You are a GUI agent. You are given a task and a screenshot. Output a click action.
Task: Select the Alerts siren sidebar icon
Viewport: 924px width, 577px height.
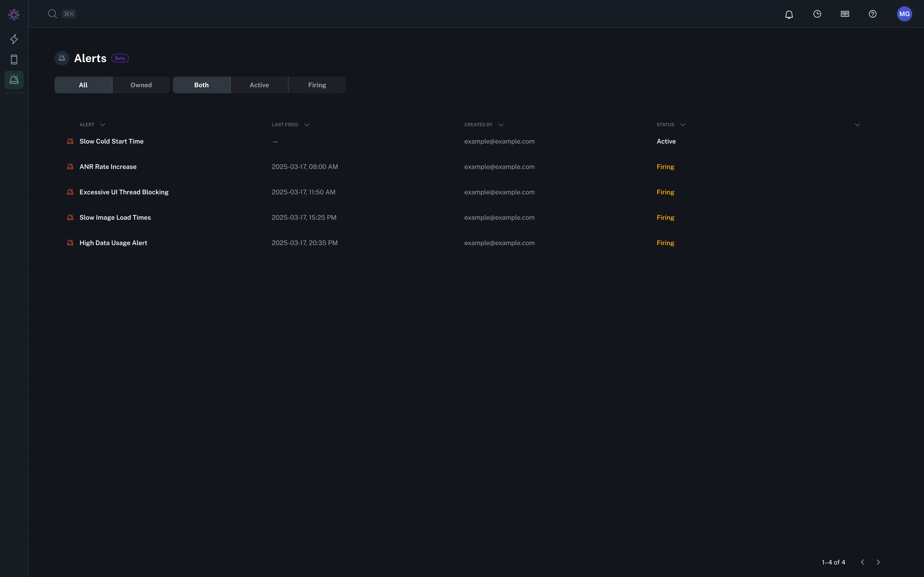(x=14, y=79)
